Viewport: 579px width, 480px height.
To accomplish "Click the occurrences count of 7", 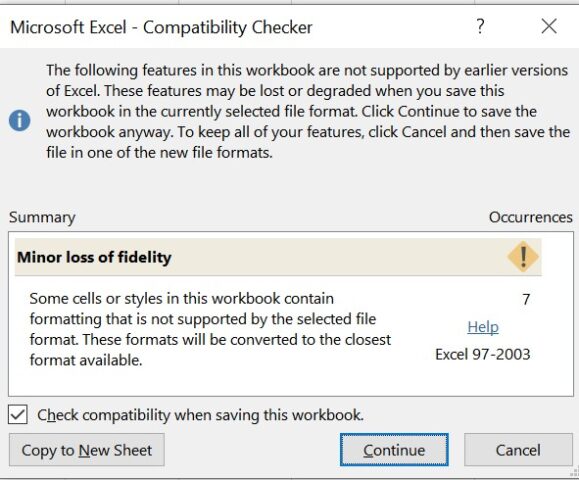I will pos(526,299).
